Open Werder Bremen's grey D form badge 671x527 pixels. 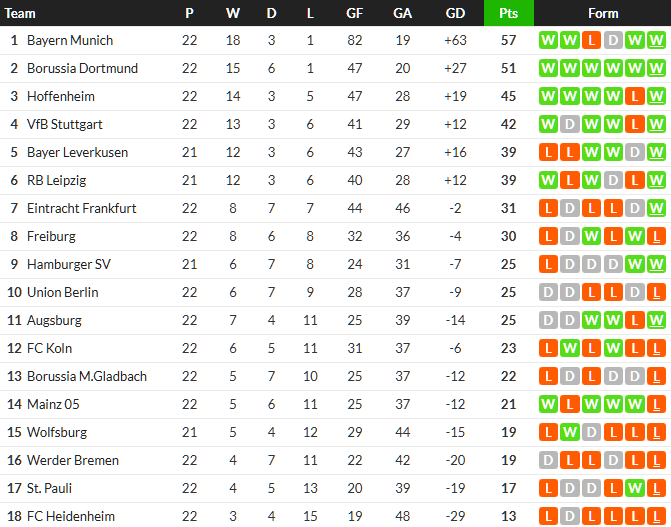(x=547, y=461)
